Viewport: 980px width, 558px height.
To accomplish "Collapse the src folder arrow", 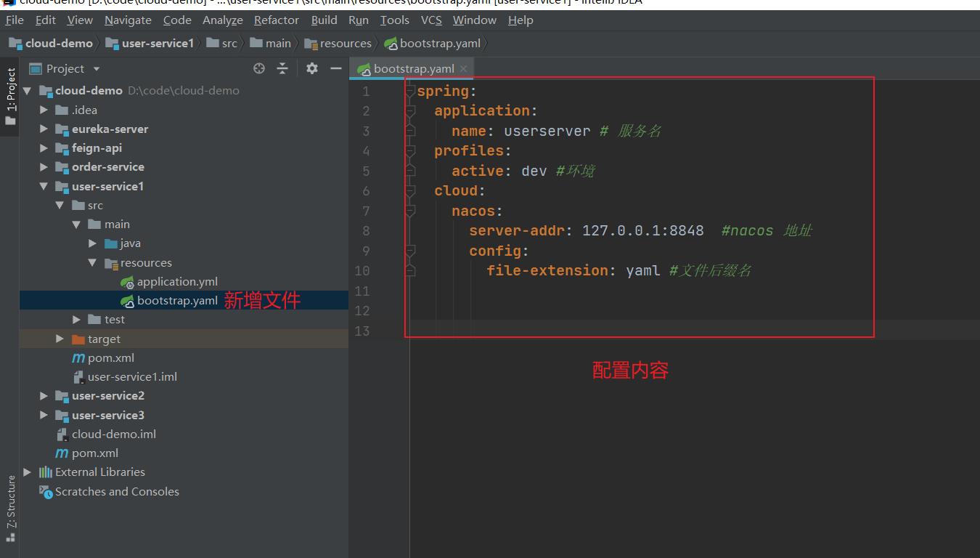I will (x=60, y=206).
